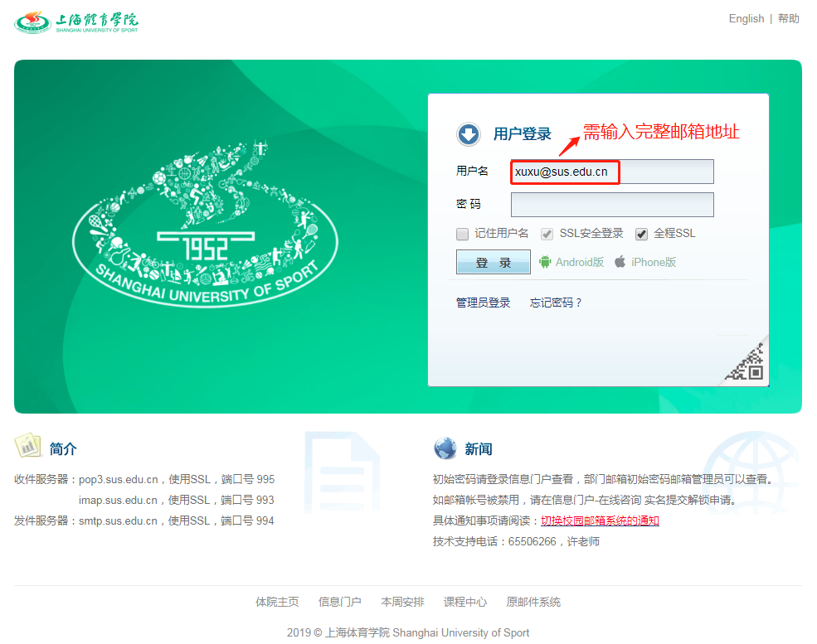
Task: Click the 登录 button to sign in
Action: point(493,261)
